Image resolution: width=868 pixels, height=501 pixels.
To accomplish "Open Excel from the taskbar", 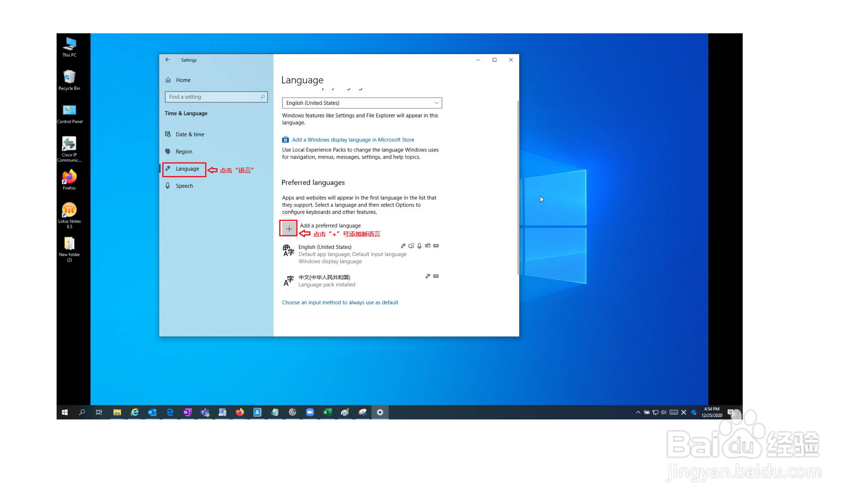I will tap(327, 412).
